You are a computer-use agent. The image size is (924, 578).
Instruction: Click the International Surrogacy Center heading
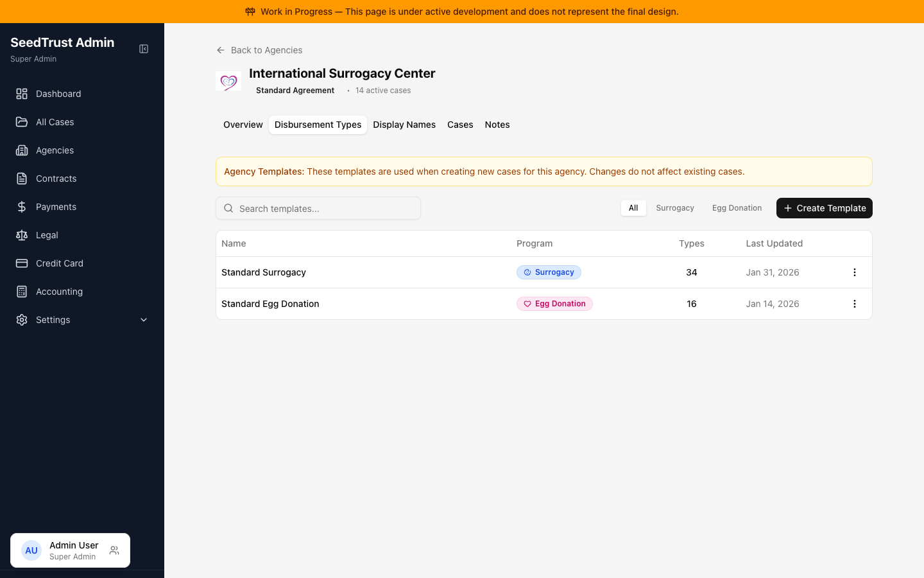(342, 73)
